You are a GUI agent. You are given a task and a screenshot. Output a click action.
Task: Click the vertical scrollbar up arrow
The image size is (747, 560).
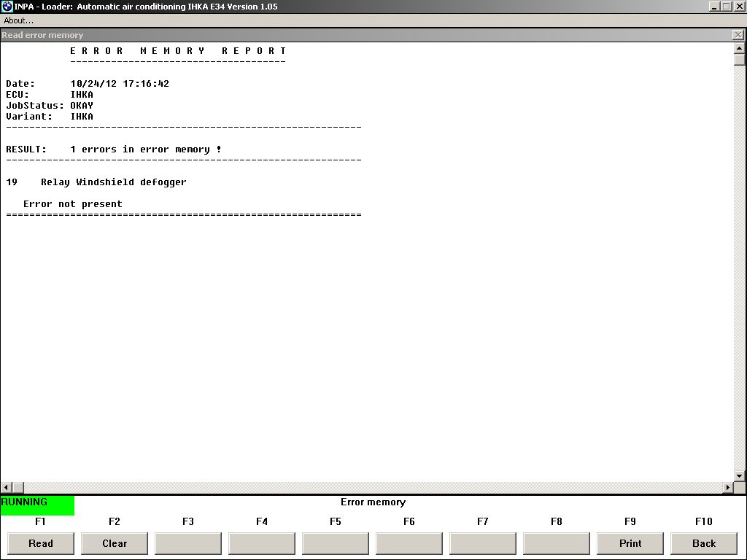pyautogui.click(x=740, y=48)
